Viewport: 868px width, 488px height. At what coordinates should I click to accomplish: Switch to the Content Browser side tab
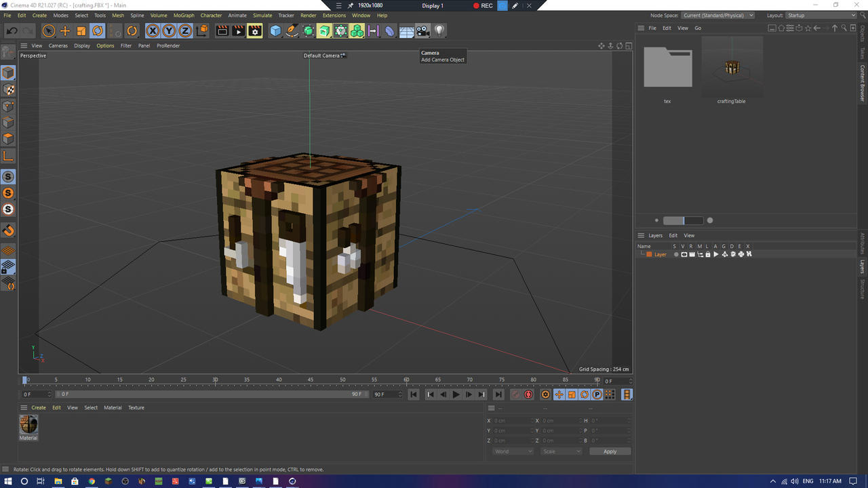point(863,83)
